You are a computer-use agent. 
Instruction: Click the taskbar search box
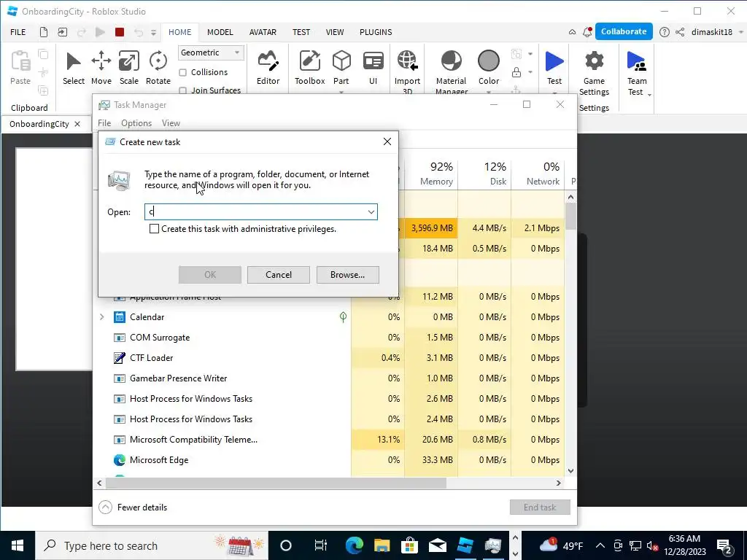pyautogui.click(x=152, y=545)
